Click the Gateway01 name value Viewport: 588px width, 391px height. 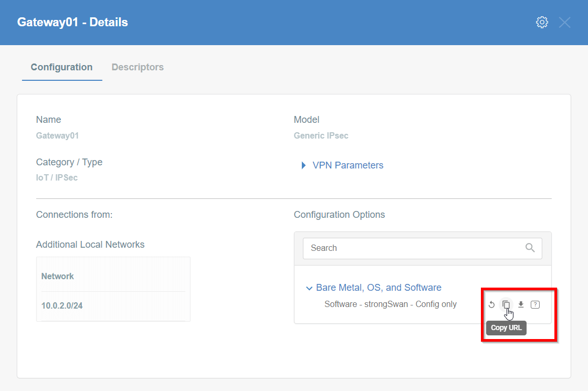pyautogui.click(x=57, y=136)
